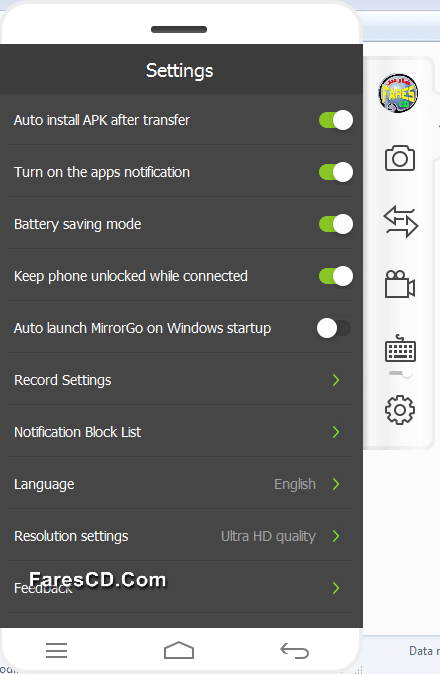This screenshot has height=674, width=440.
Task: Expand Record Settings via its chevron
Action: 336,380
